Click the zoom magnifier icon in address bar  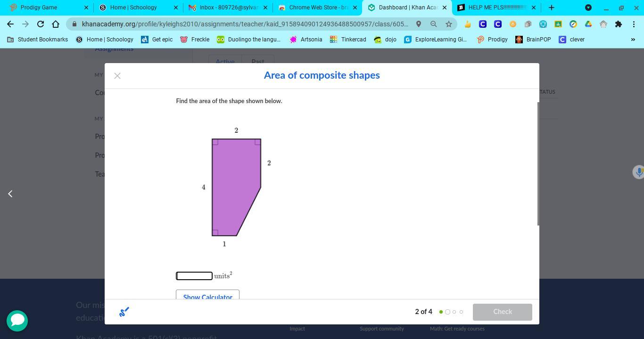433,24
